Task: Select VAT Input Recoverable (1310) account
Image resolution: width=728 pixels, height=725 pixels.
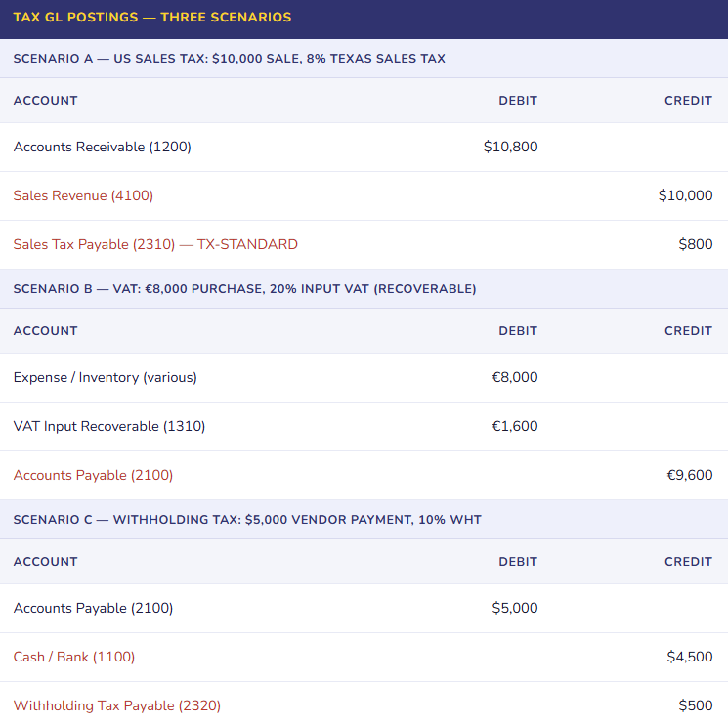Action: (x=109, y=426)
